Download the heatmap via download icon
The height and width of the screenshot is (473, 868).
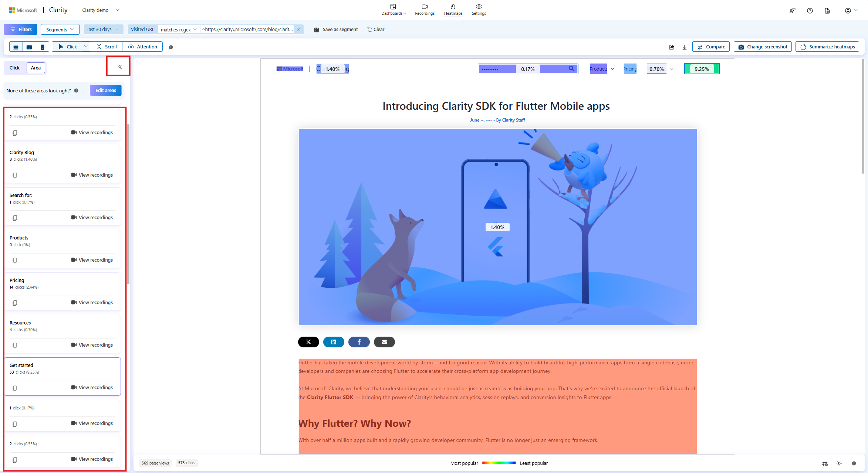(x=685, y=47)
